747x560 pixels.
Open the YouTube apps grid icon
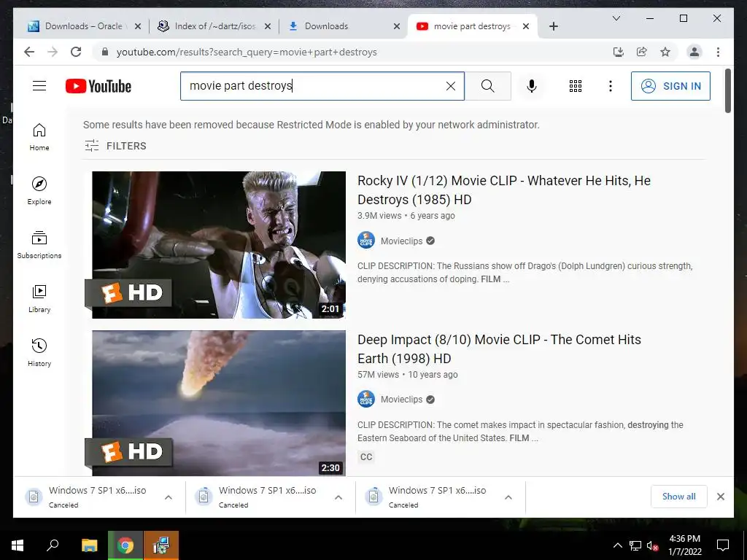[x=576, y=86]
